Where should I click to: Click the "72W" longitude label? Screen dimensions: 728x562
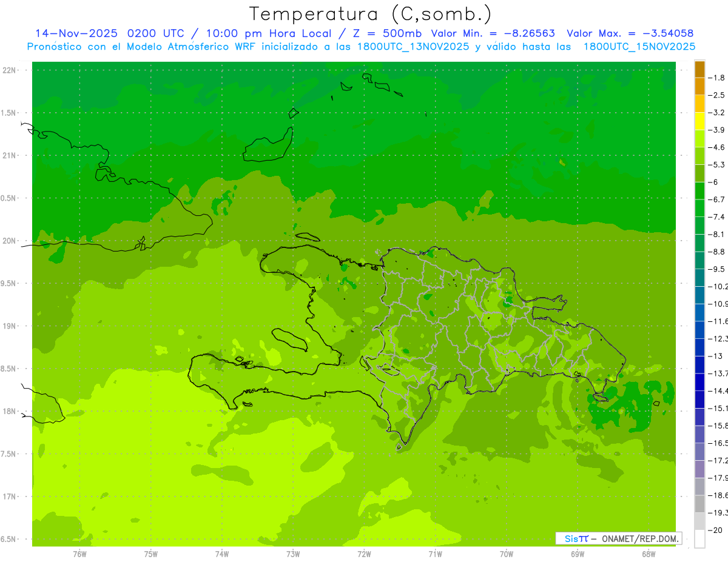click(x=364, y=554)
